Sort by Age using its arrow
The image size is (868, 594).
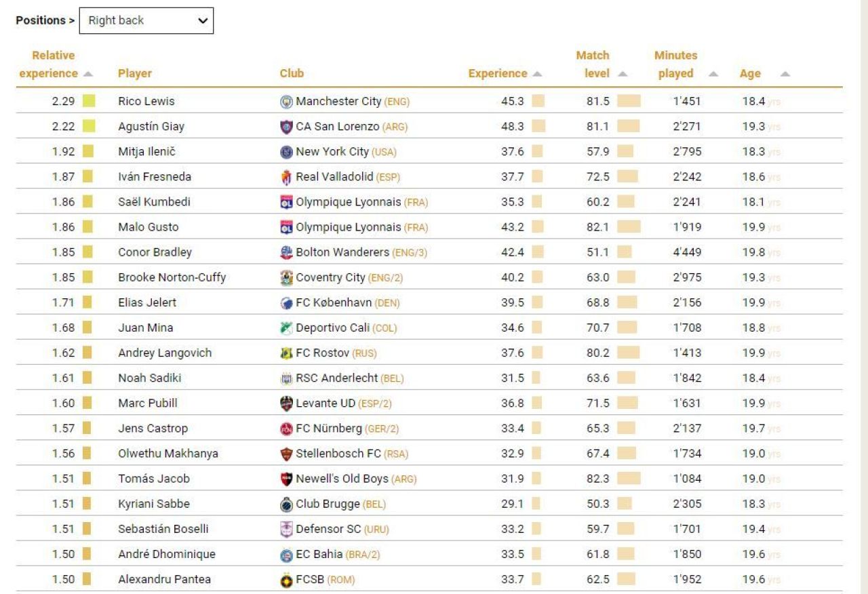[785, 74]
